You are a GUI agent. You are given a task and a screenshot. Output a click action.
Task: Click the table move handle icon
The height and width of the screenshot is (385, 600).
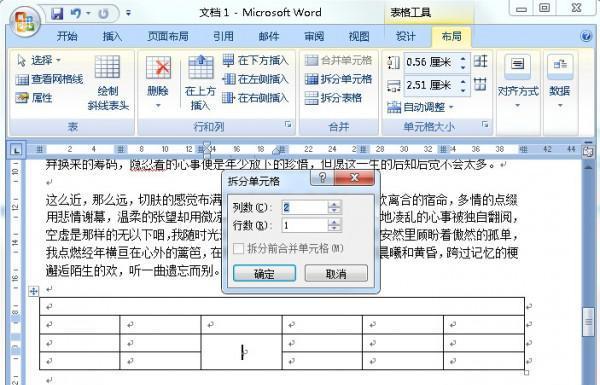point(34,291)
